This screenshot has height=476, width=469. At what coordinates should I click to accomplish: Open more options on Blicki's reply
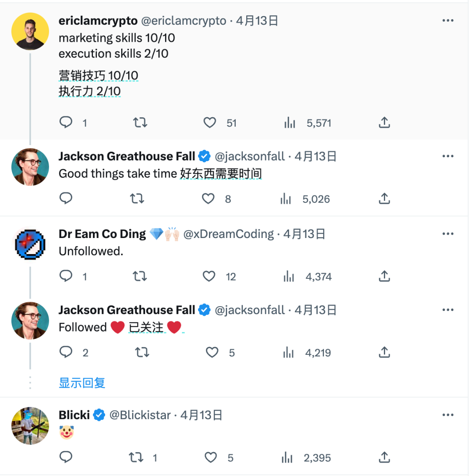click(x=448, y=415)
